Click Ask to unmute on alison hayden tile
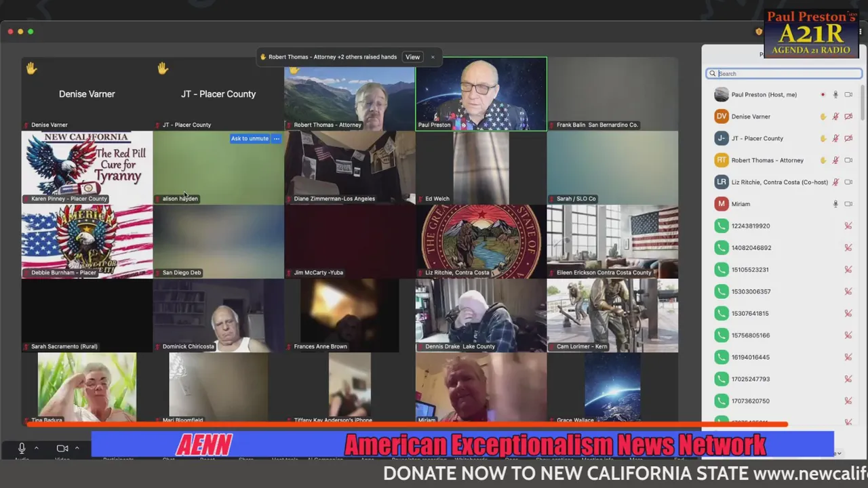Image resolution: width=868 pixels, height=488 pixels. 250,138
